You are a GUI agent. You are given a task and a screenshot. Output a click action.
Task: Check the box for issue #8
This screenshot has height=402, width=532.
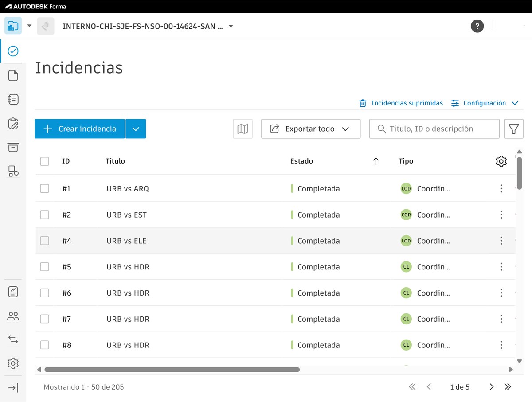[44, 345]
